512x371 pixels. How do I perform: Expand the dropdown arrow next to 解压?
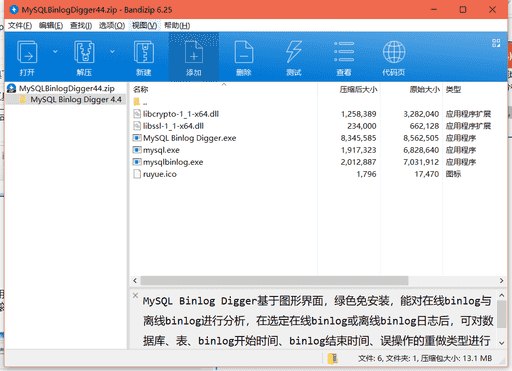click(112, 51)
